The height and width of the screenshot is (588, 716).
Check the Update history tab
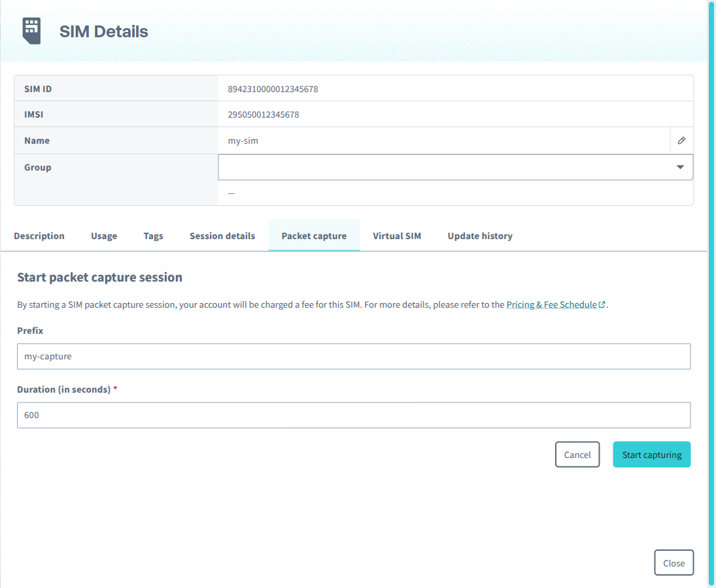coord(480,236)
